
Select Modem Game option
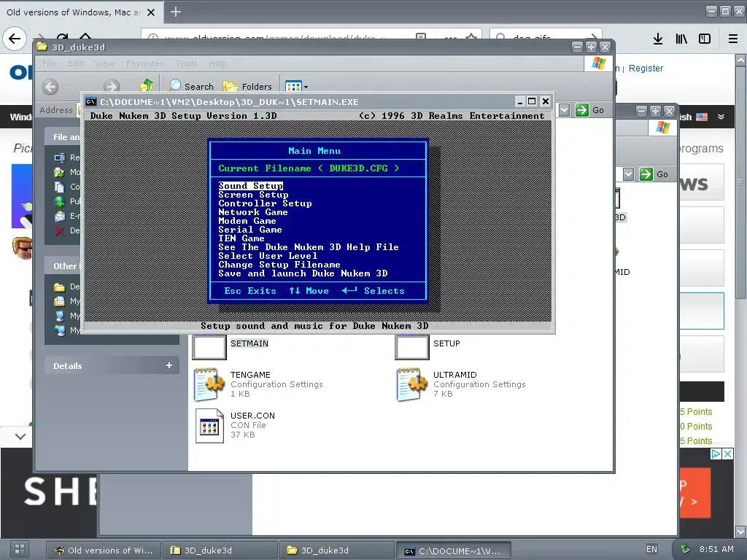pos(247,221)
